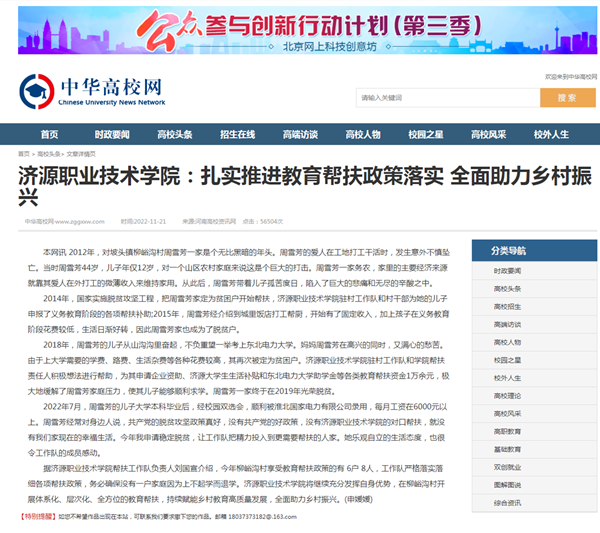Open 校园之星 in the navigation bar

click(426, 134)
